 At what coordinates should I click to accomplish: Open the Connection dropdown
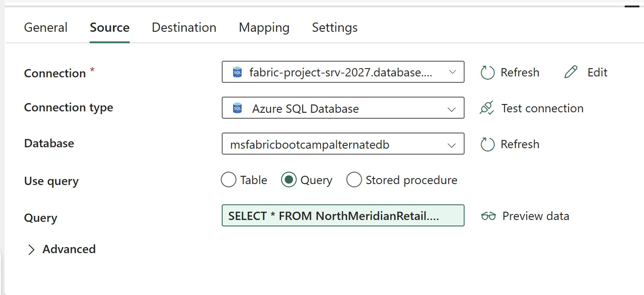pyautogui.click(x=343, y=72)
